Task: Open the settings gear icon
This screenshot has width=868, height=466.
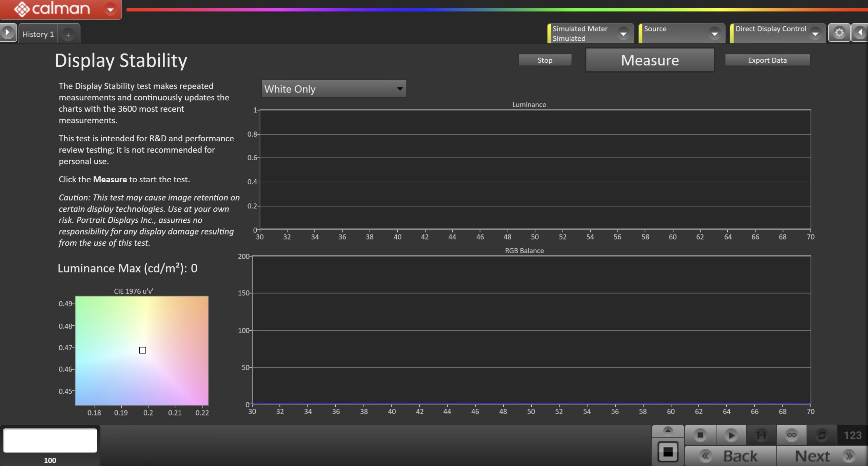Action: coord(839,33)
